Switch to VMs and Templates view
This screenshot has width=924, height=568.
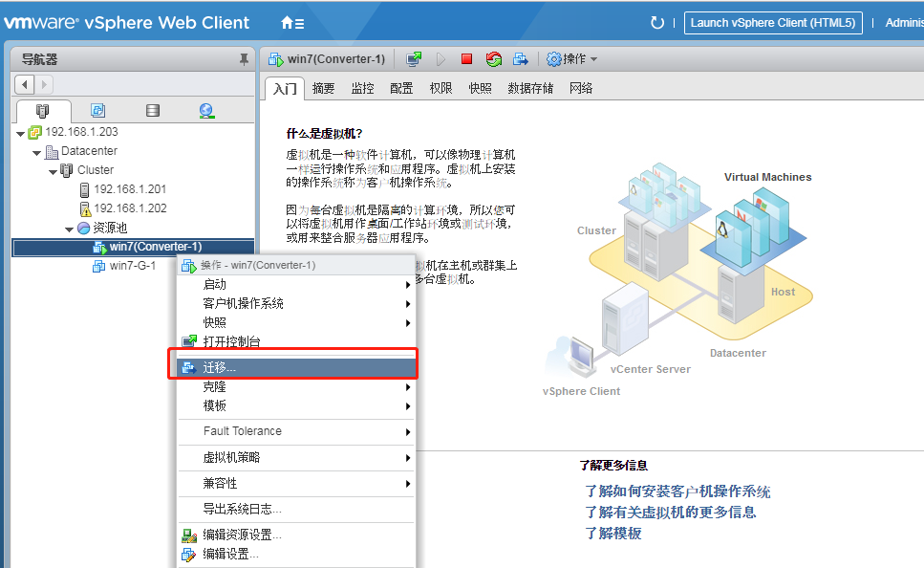pyautogui.click(x=97, y=110)
